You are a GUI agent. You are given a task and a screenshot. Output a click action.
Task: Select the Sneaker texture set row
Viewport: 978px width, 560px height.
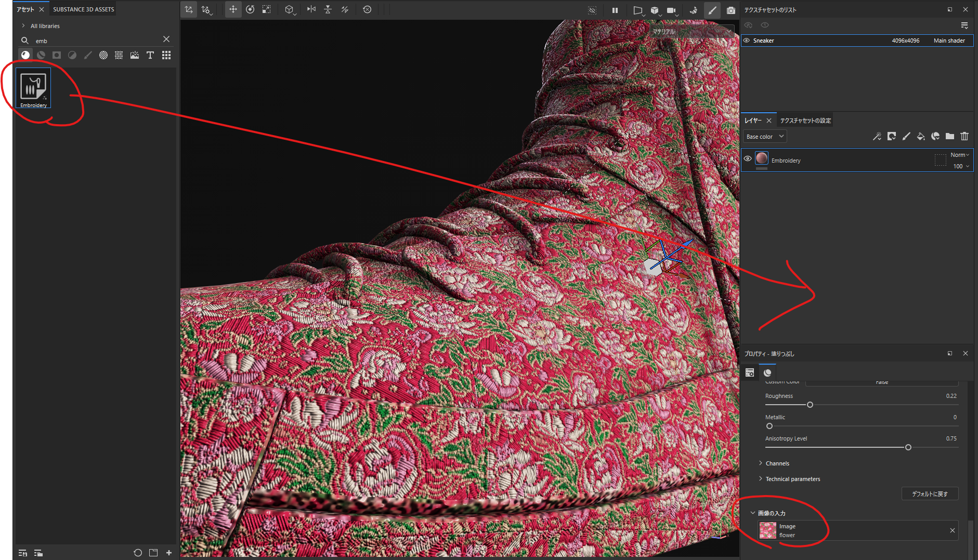click(857, 41)
